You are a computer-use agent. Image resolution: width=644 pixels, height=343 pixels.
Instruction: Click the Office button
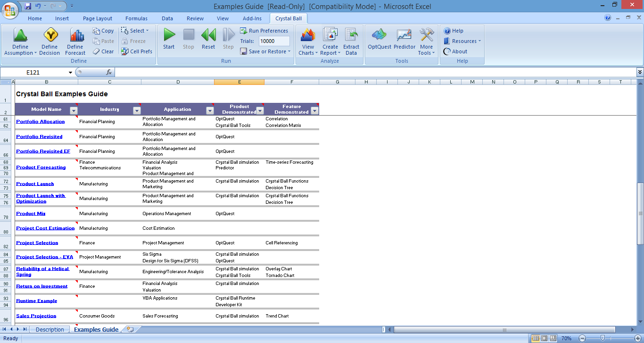click(10, 9)
